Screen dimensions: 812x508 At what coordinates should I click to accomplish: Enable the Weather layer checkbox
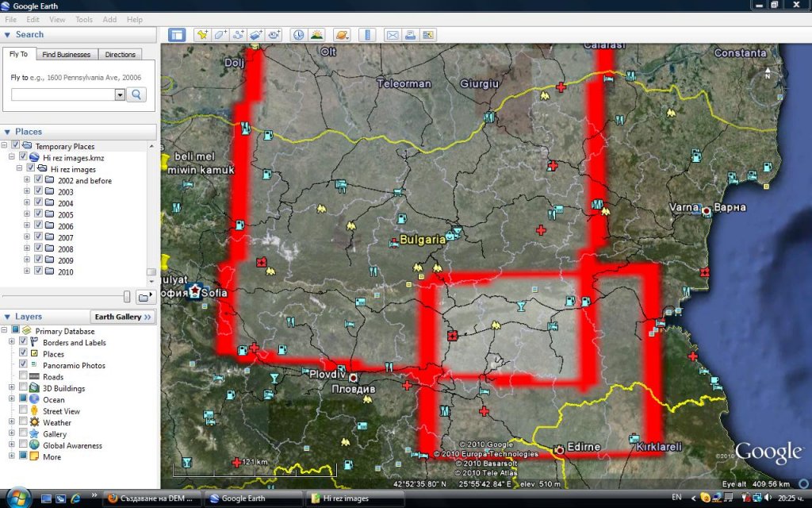point(23,421)
